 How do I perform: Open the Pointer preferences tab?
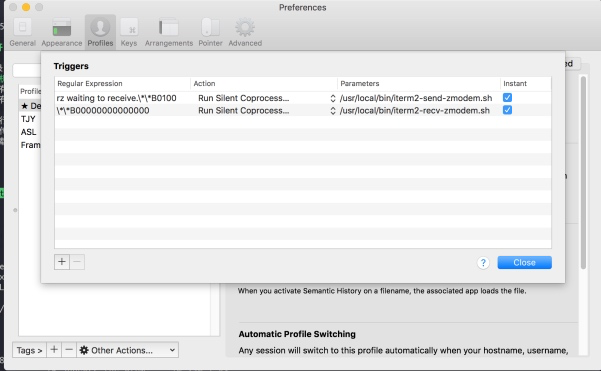pos(210,32)
